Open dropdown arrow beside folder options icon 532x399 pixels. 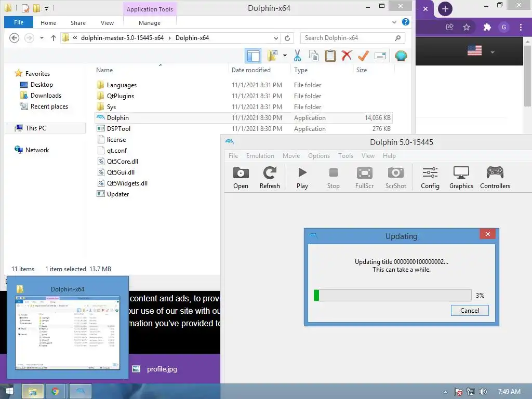[x=285, y=56]
